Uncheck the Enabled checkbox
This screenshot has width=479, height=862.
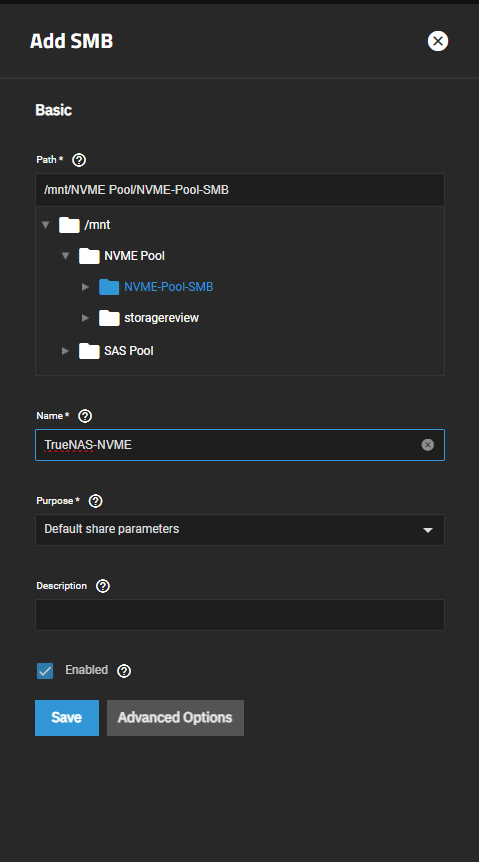[45, 671]
